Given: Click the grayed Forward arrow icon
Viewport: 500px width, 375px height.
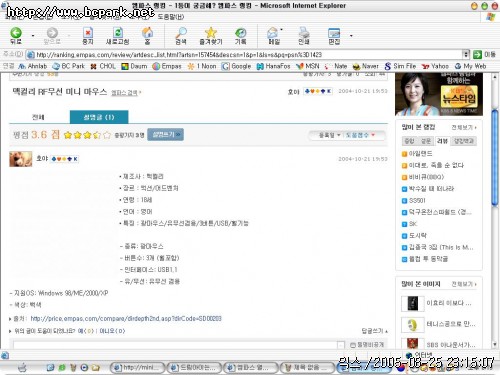Looking at the screenshot, I should [52, 35].
